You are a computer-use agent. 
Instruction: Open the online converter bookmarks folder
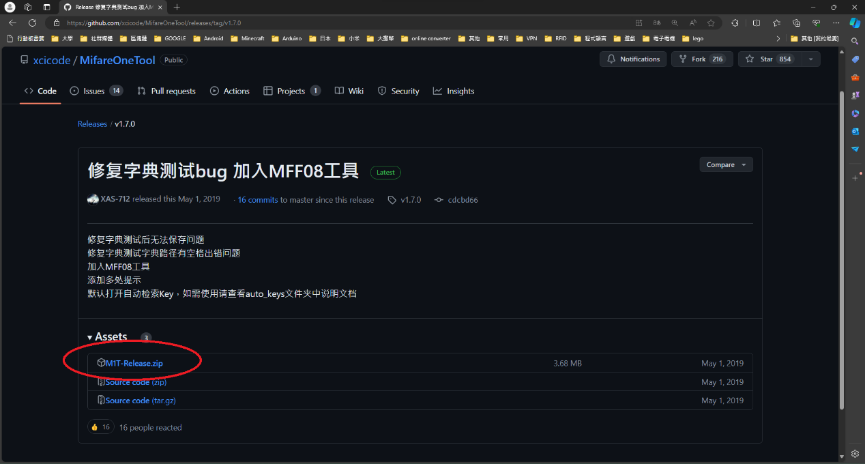(425, 39)
